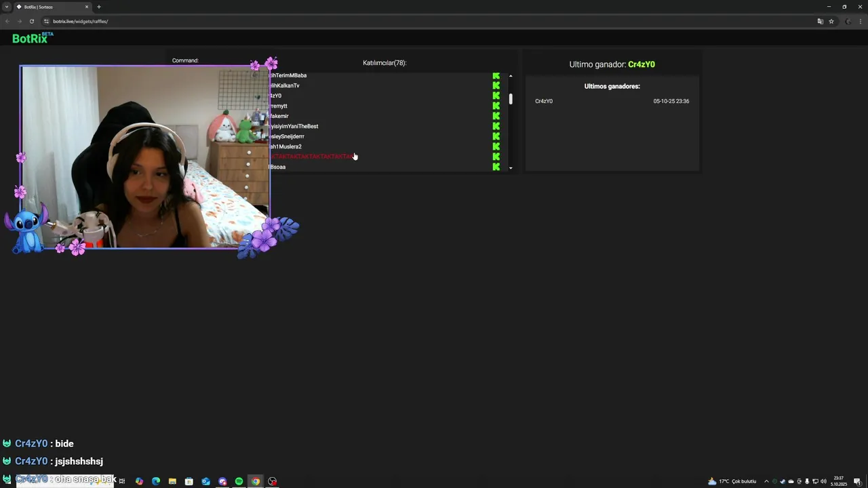Click the green Cr4zY0 winner name

tap(641, 64)
